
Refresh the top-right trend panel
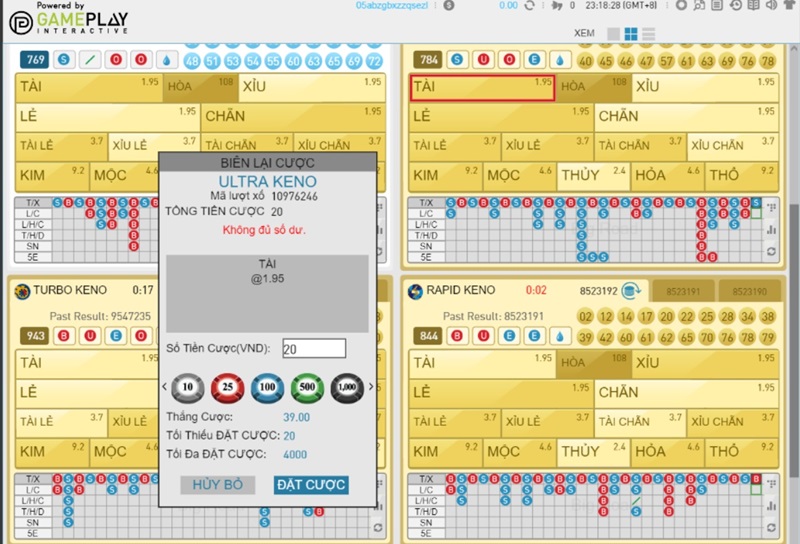click(x=771, y=252)
